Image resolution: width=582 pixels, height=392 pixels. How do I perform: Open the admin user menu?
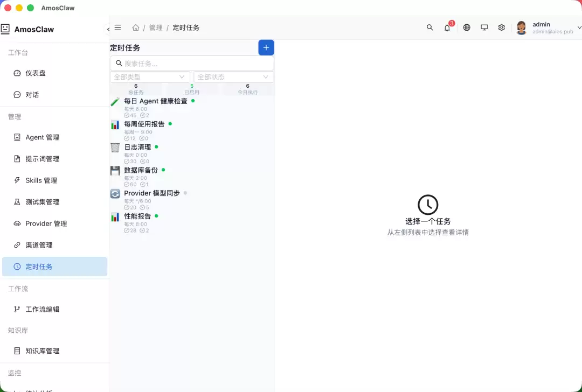(548, 27)
